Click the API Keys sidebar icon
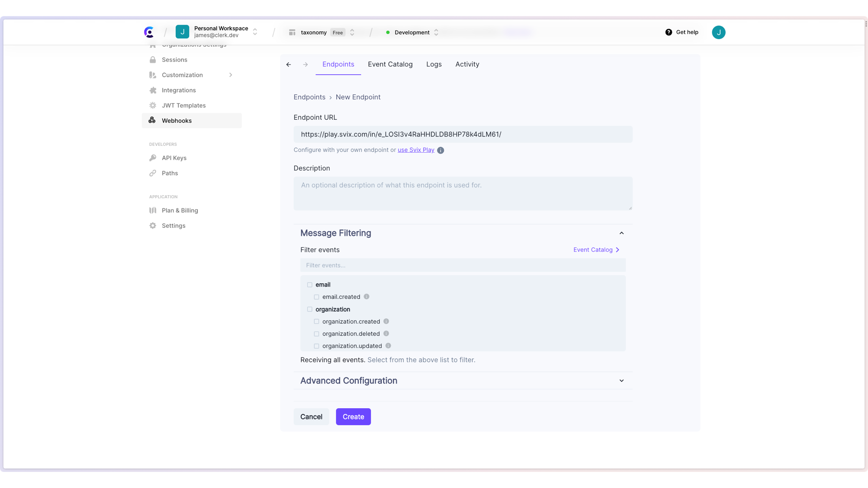Screen dimensions: 868x488 coord(153,157)
